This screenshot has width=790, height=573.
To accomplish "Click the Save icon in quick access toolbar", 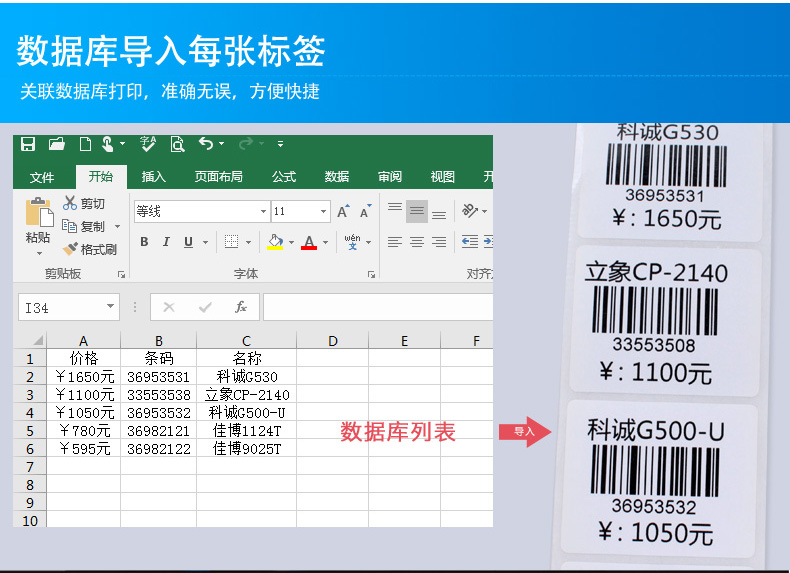I will coord(28,144).
